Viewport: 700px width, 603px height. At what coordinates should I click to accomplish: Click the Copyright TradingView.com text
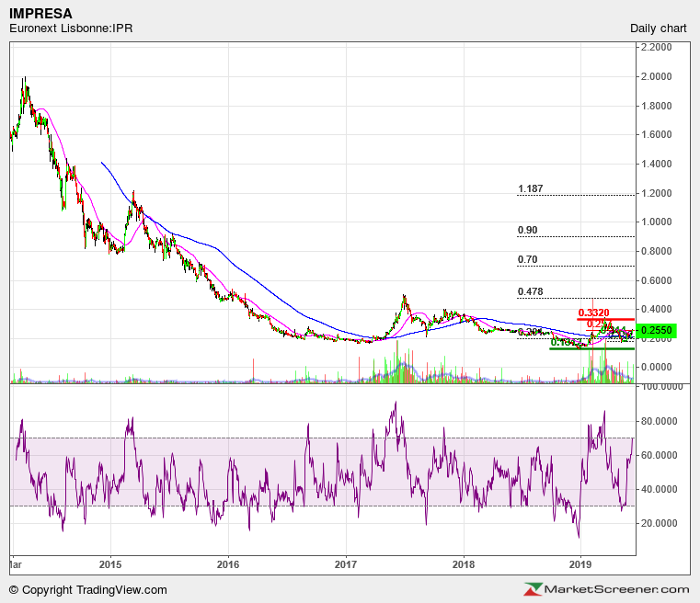click(x=88, y=590)
